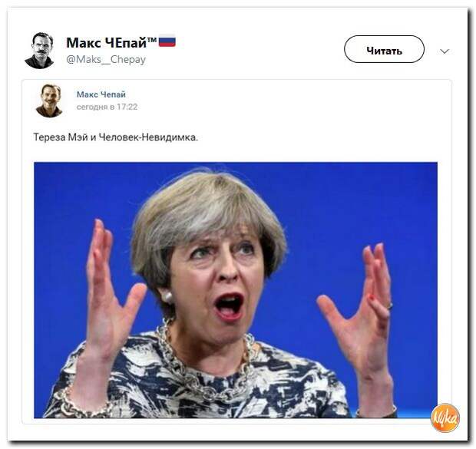Click the ™ symbol after ЧЕпай
476x449 pixels.
[152, 41]
